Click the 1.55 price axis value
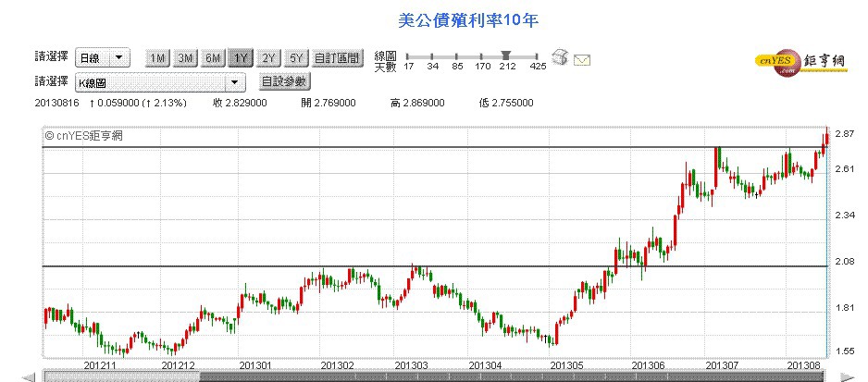Image resolution: width=868 pixels, height=382 pixels. click(845, 351)
